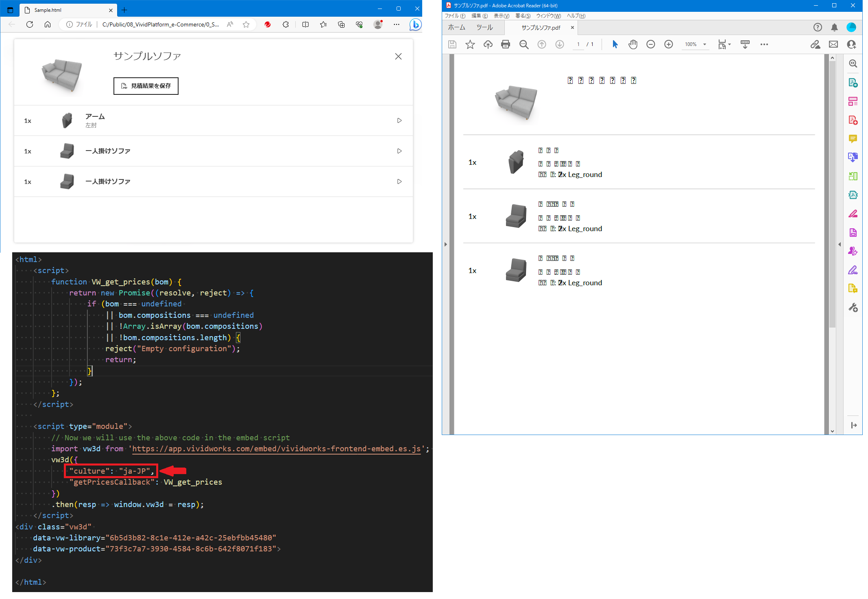
Task: Open browser settings and more menu
Action: [397, 24]
